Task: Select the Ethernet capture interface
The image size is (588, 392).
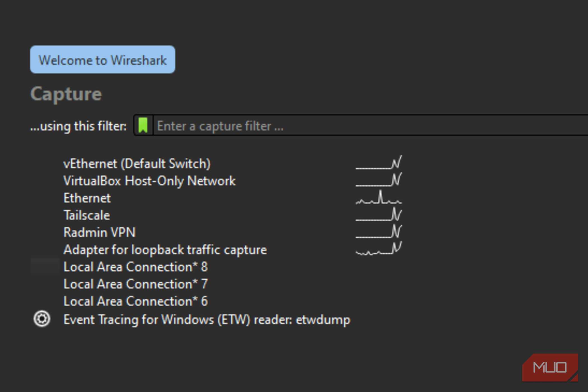Action: point(87,198)
